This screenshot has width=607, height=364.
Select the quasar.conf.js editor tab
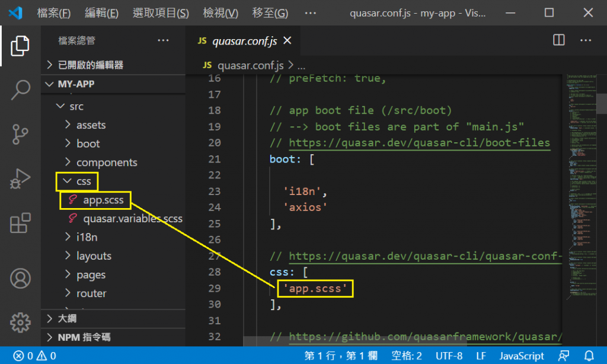tap(244, 41)
